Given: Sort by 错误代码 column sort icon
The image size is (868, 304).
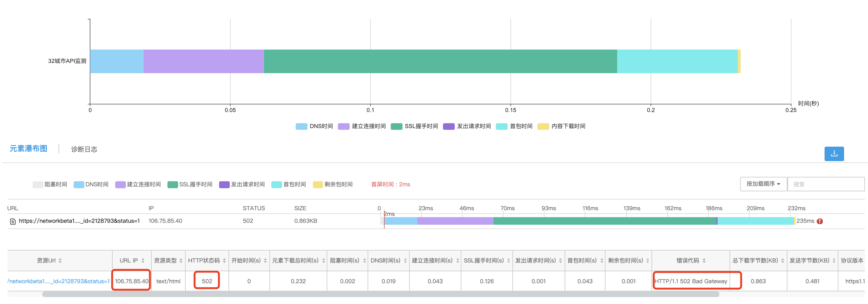Looking at the screenshot, I should pyautogui.click(x=704, y=261).
